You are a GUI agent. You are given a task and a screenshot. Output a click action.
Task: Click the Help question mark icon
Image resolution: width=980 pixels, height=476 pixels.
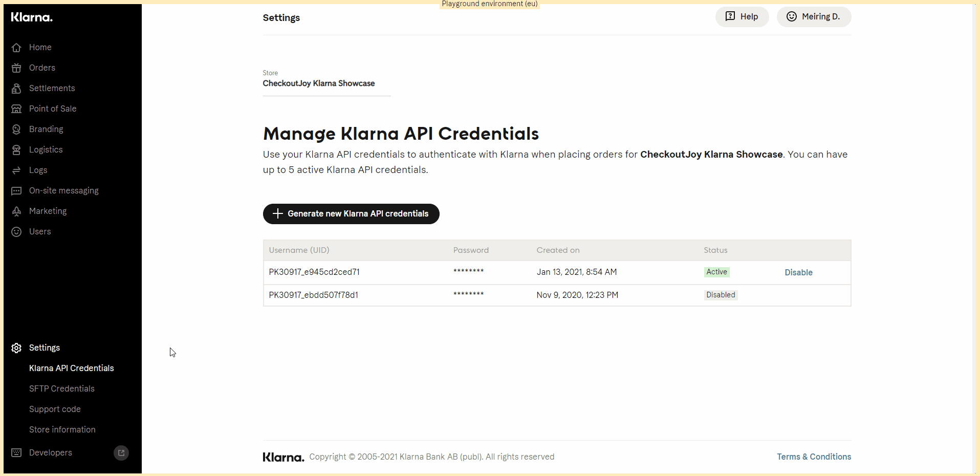(730, 16)
